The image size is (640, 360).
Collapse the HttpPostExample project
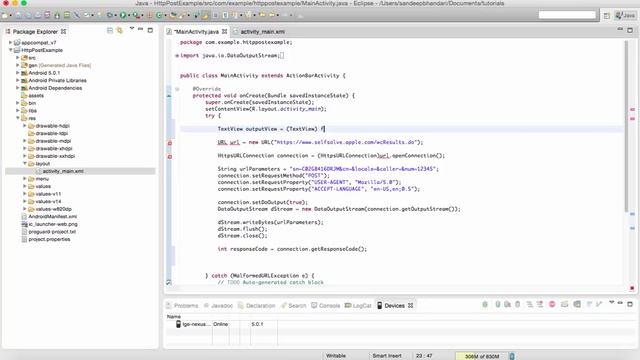(x=10, y=50)
